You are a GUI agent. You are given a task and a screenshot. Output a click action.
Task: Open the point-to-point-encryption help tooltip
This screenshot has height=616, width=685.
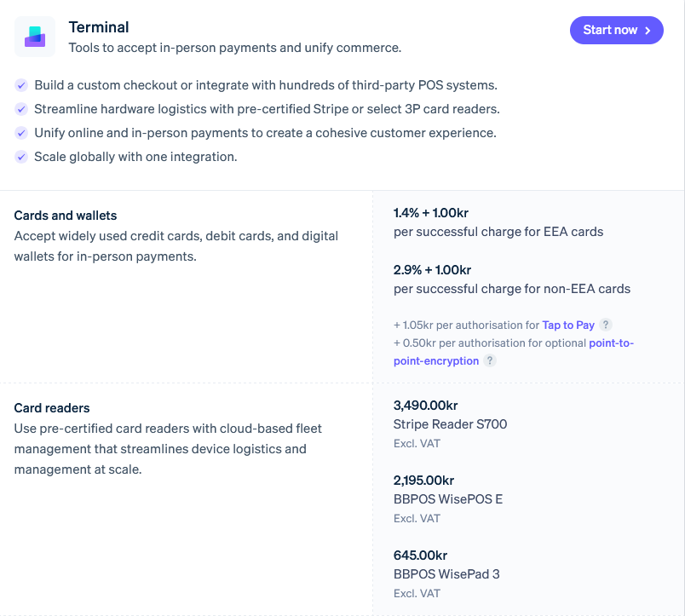coord(489,360)
